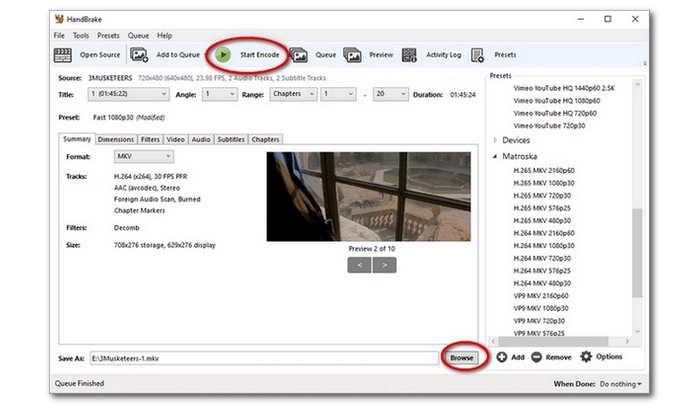Click the HandBrake app logo icon
This screenshot has width=700, height=405.
(x=59, y=19)
